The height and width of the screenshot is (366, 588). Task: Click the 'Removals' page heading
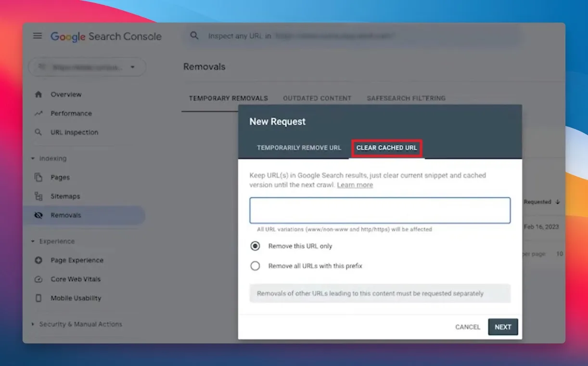coord(204,67)
